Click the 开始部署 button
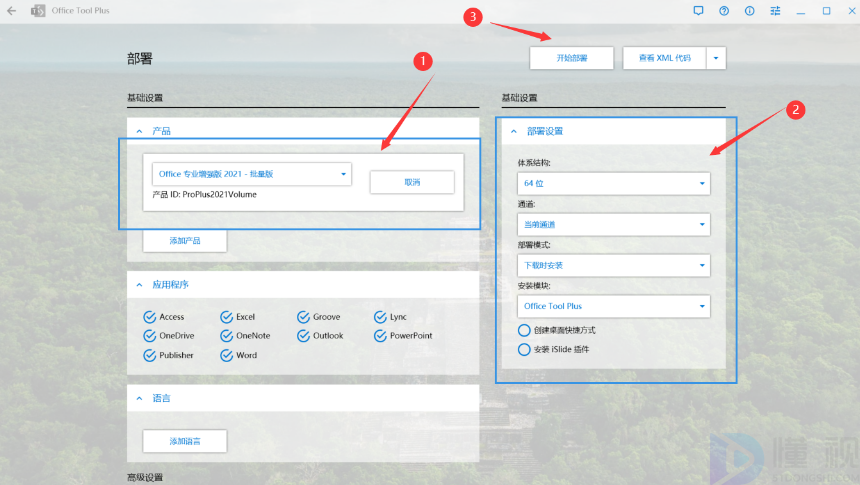860x485 pixels. (x=572, y=58)
